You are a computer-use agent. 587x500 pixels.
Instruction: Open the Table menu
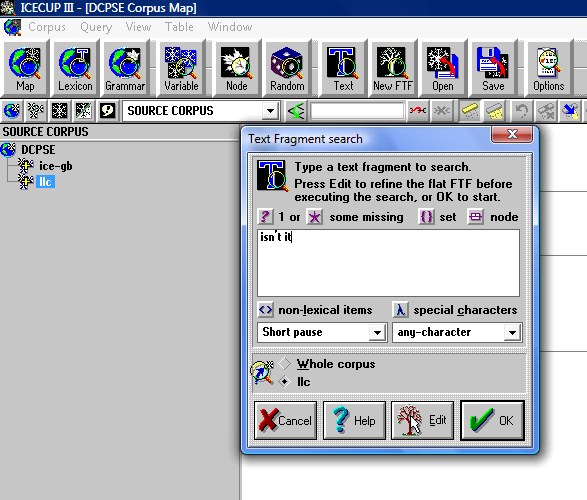(179, 27)
